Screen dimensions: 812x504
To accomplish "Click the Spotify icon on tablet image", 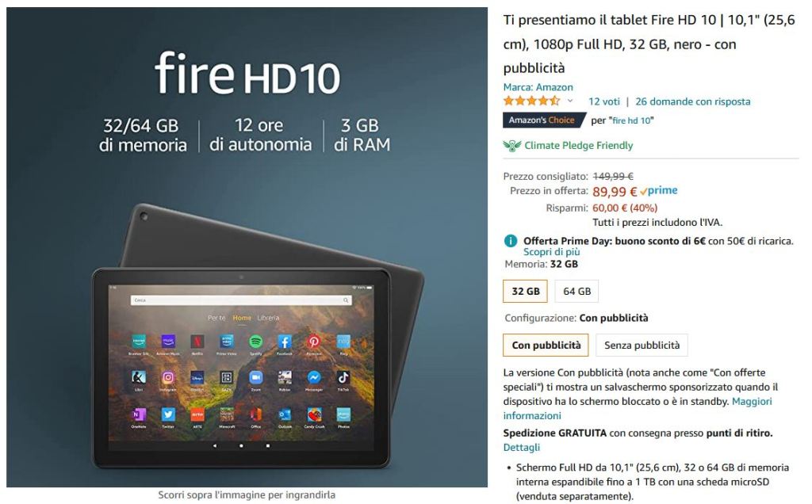I will coord(256,341).
